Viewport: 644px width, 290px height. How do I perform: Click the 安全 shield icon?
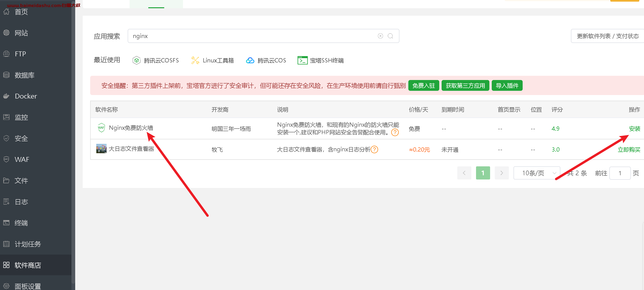(6, 138)
